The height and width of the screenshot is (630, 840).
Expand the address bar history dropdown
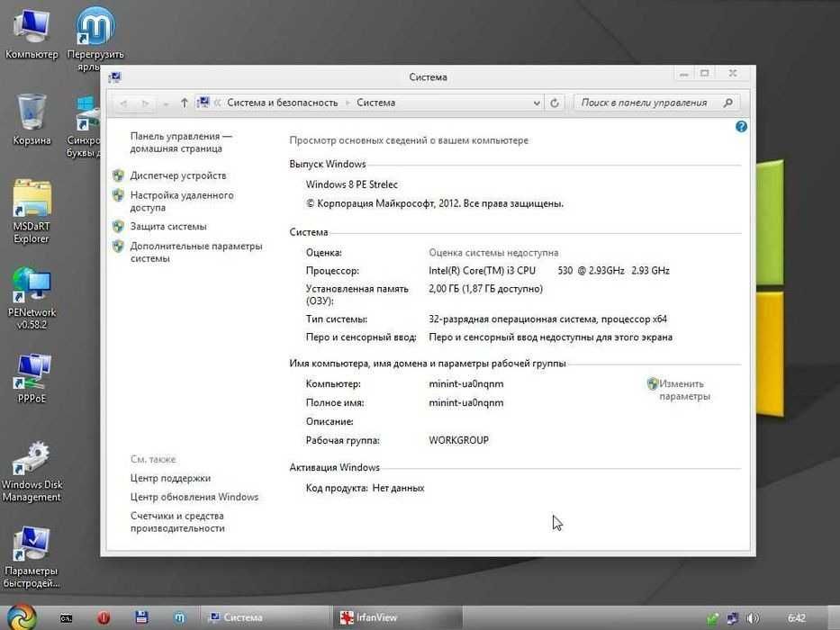(537, 103)
